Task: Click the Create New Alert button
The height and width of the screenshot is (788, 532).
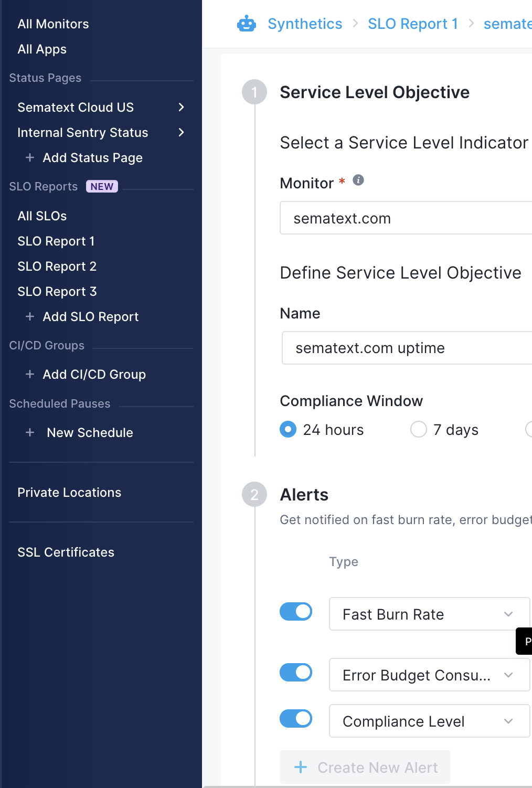Action: pos(365,767)
